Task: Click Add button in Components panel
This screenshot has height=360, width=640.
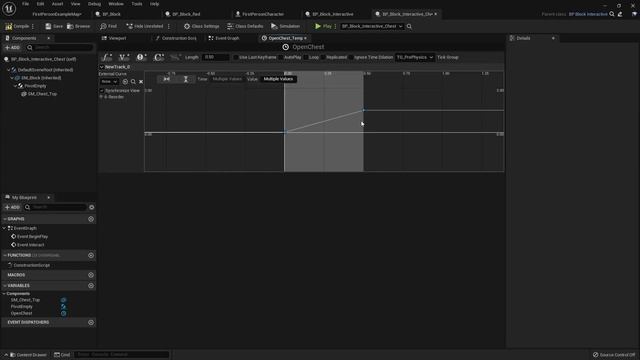Action: pos(12,48)
